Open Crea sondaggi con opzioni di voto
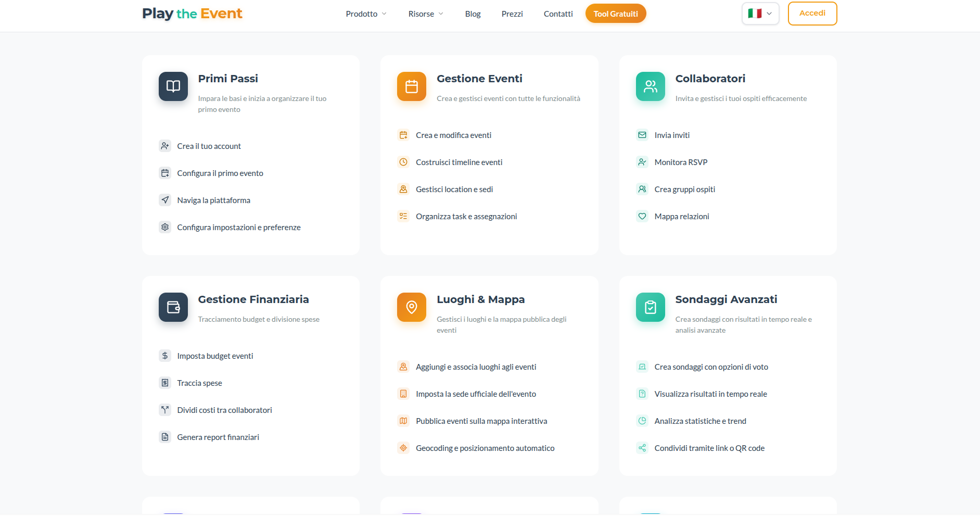Screen dimensions: 980x516 tap(711, 367)
